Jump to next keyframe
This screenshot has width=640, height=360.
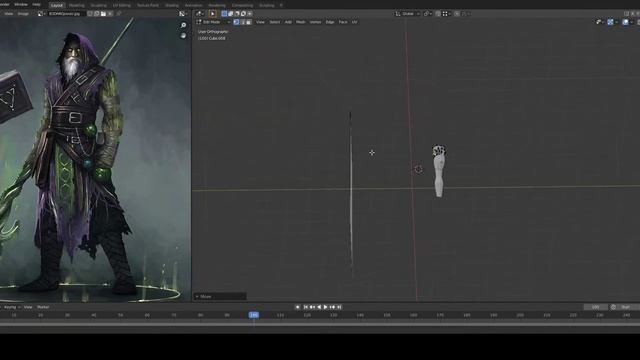click(x=332, y=307)
